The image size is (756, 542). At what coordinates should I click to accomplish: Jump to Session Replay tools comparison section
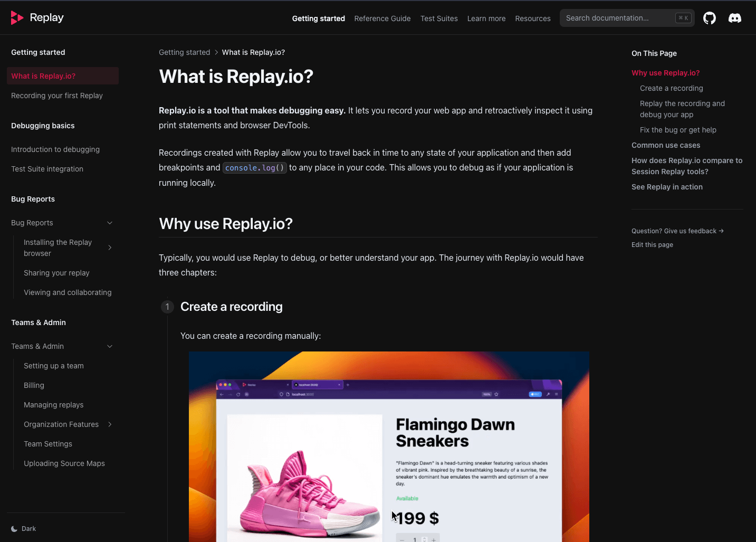(x=687, y=166)
